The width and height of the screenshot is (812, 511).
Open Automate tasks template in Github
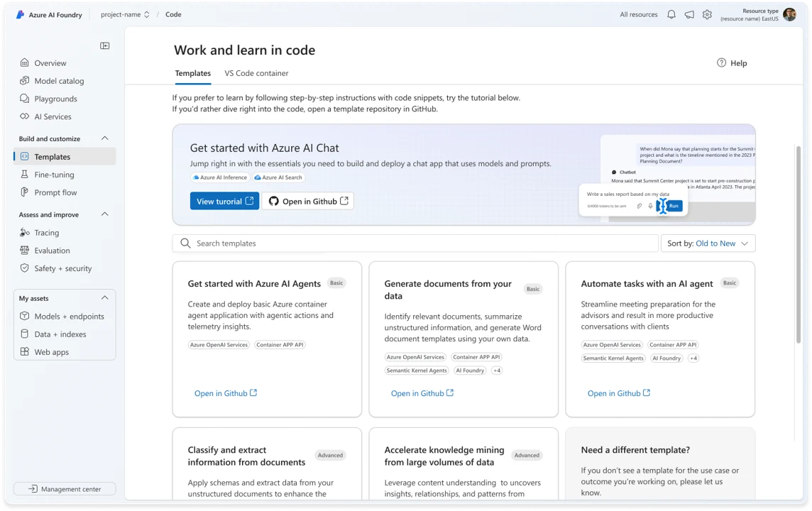pyautogui.click(x=619, y=393)
